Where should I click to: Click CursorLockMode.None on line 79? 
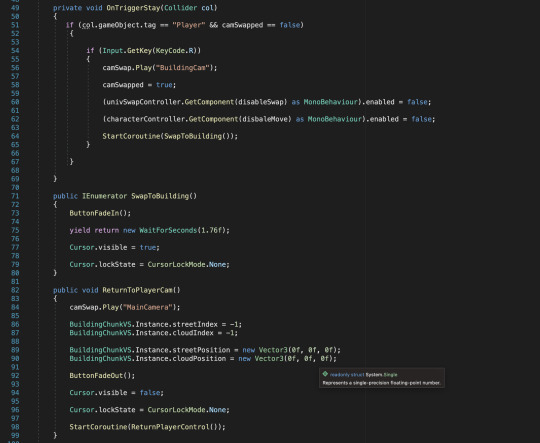[187, 265]
